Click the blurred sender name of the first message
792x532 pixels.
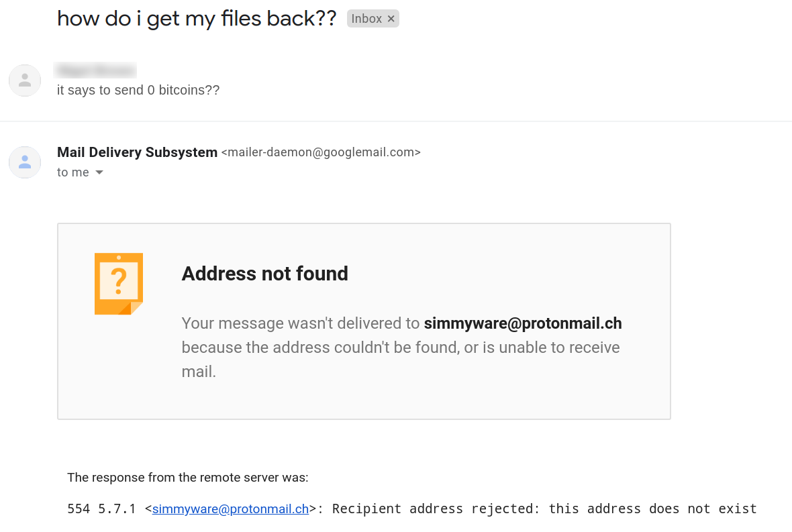[x=97, y=70]
